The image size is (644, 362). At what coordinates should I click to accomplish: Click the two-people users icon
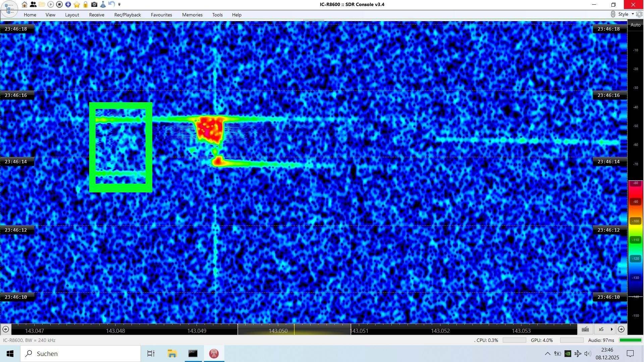click(33, 4)
